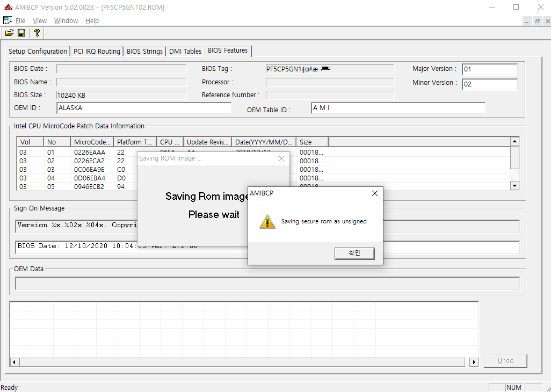Open the View menu

pos(40,21)
